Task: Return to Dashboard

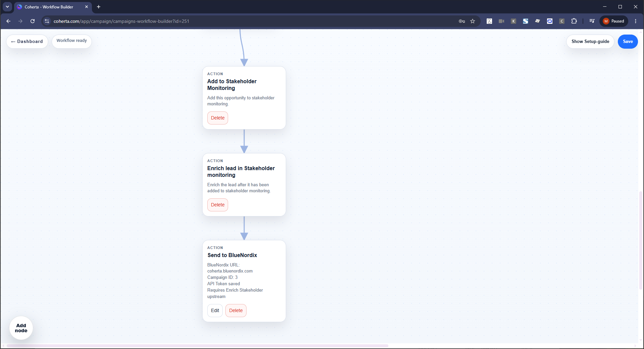Action: click(x=27, y=42)
